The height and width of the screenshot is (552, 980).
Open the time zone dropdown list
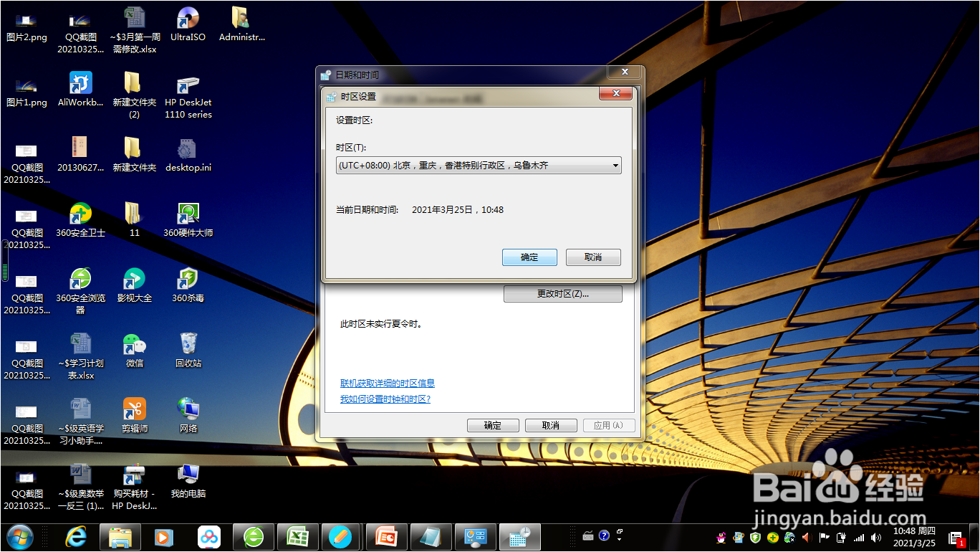pos(479,166)
